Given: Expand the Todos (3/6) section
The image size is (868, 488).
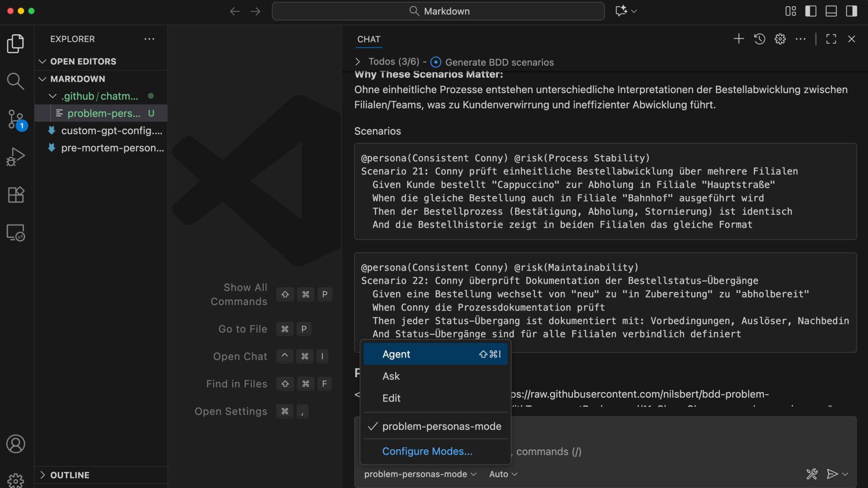Looking at the screenshot, I should coord(358,62).
